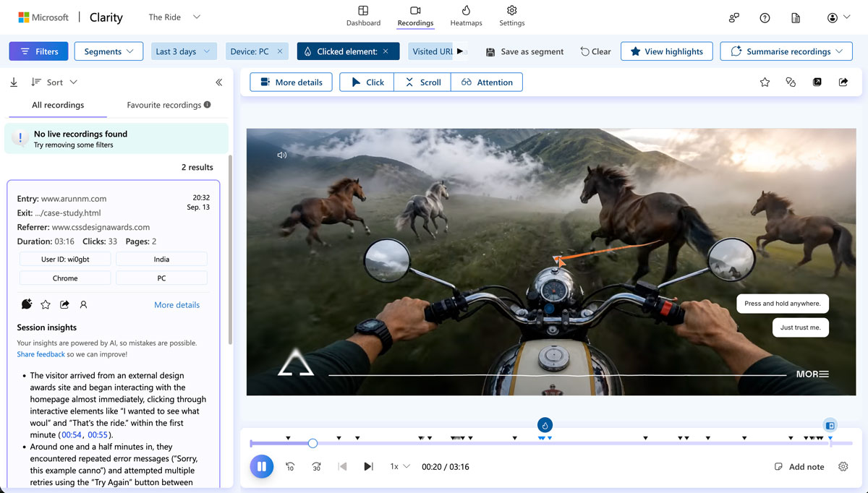The image size is (868, 493).
Task: Toggle the video sound icon
Action: (282, 155)
